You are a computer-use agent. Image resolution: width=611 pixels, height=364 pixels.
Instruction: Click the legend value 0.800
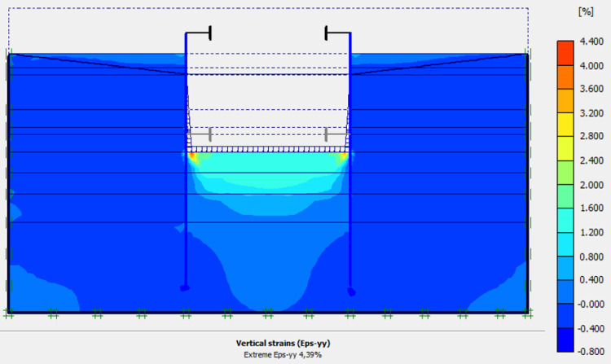click(x=591, y=257)
